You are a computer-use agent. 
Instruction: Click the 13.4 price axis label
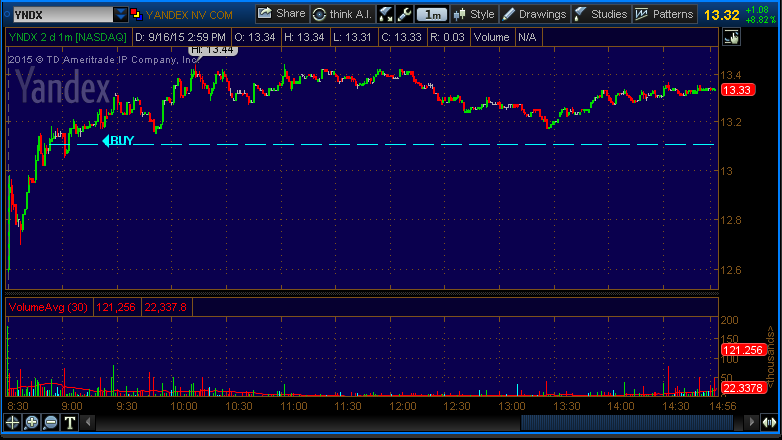(x=731, y=75)
